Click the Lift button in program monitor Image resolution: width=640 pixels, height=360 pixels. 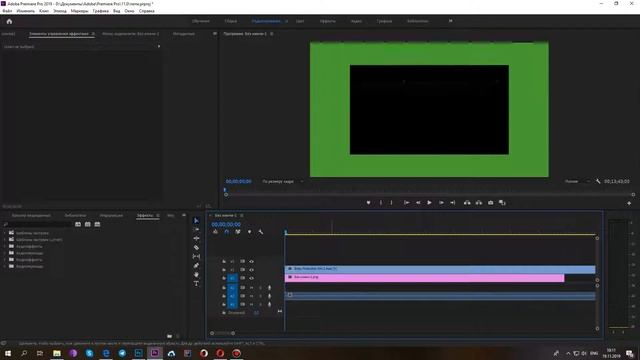(467, 203)
